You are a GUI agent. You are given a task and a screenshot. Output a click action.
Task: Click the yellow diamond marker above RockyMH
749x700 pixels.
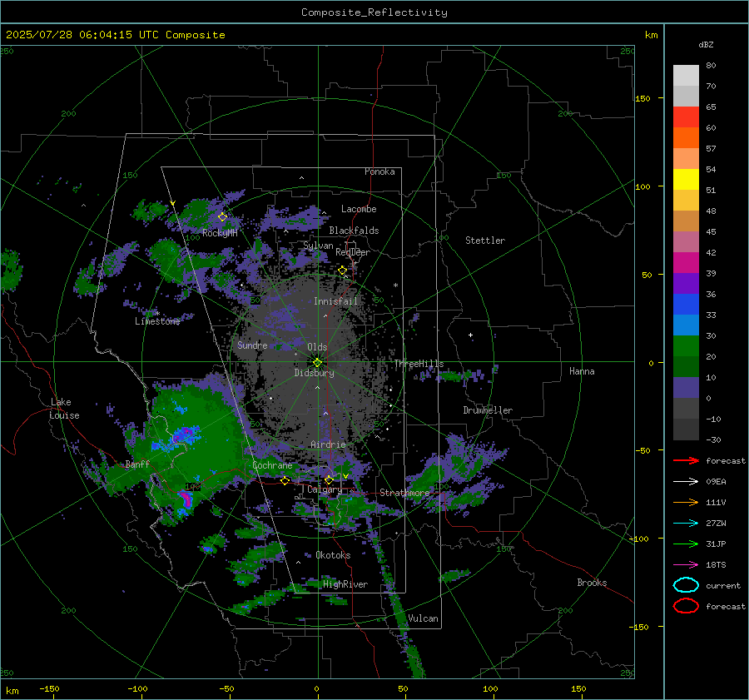coord(222,217)
